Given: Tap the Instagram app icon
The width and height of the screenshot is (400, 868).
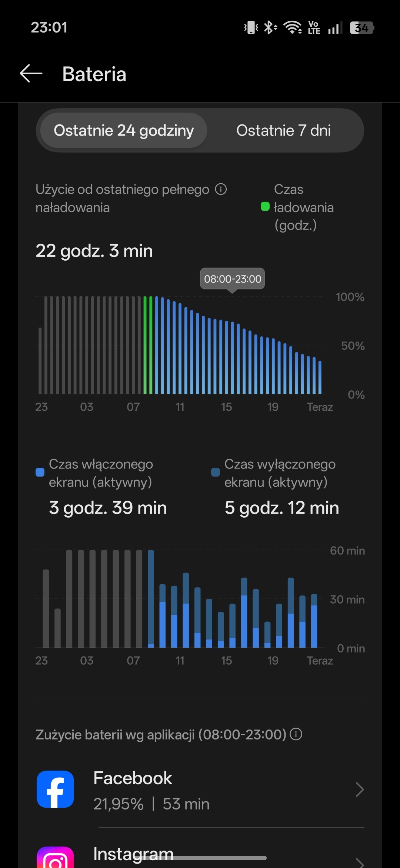Looking at the screenshot, I should (x=56, y=858).
